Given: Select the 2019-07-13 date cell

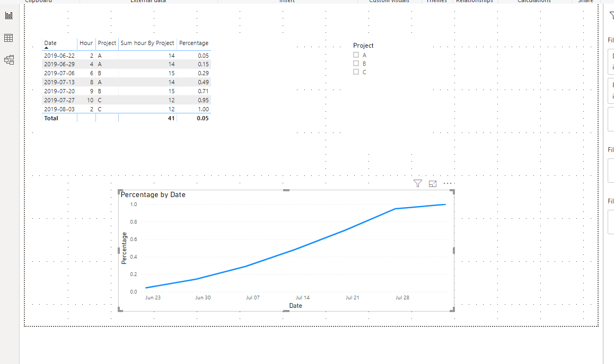Looking at the screenshot, I should coord(59,82).
